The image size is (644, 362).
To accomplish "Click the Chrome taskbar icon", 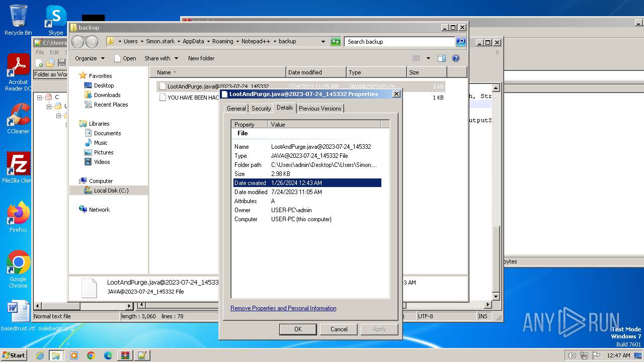I will pos(91,355).
